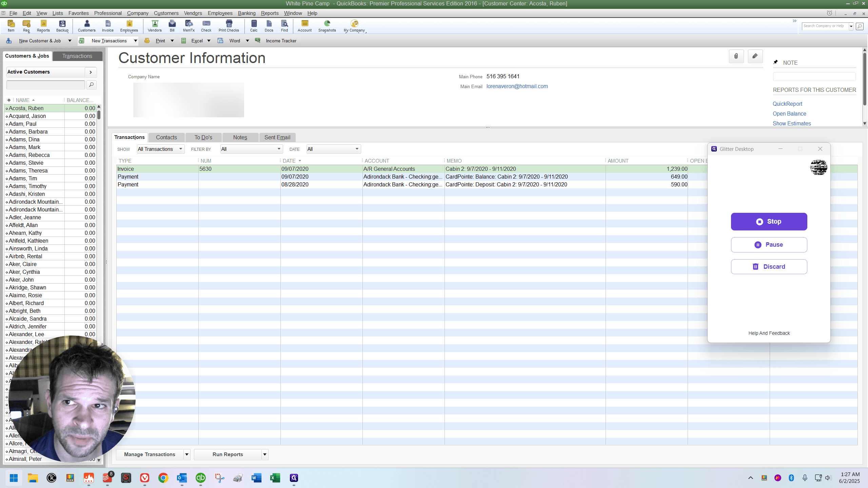This screenshot has width=868, height=488.
Task: Click Discard in Glitter Desktop
Action: (769, 267)
